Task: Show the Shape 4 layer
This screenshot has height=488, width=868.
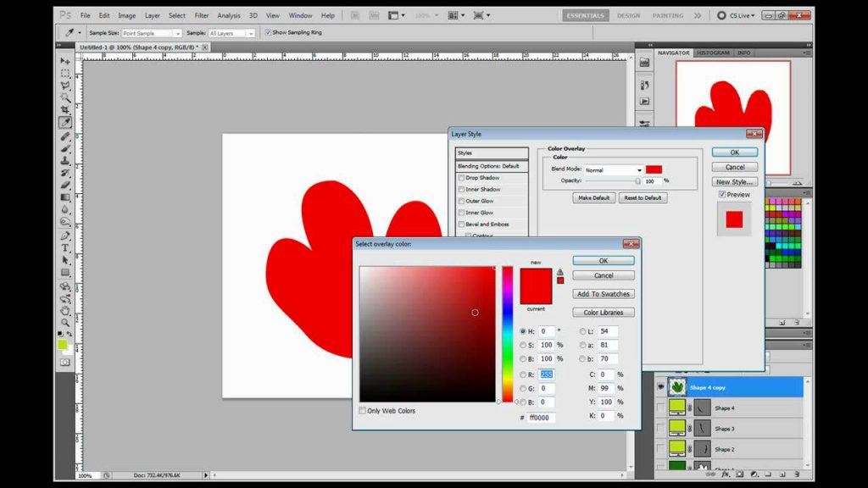Action: [x=660, y=408]
